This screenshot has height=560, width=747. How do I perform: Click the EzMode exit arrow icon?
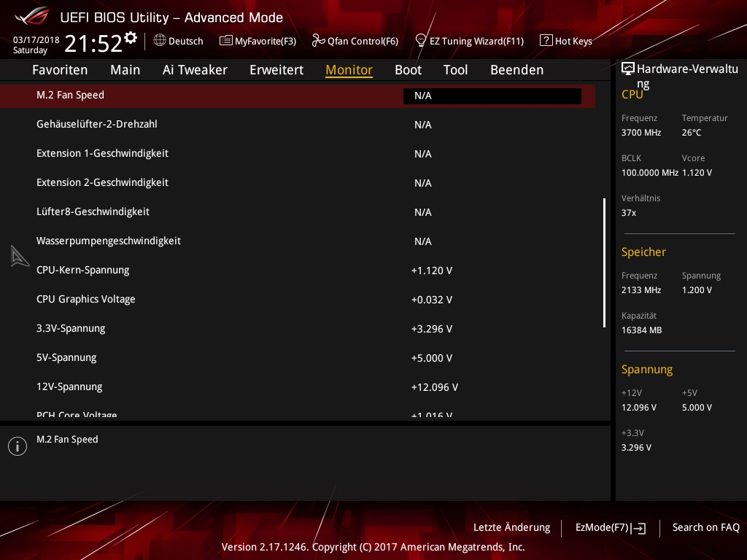tap(639, 528)
